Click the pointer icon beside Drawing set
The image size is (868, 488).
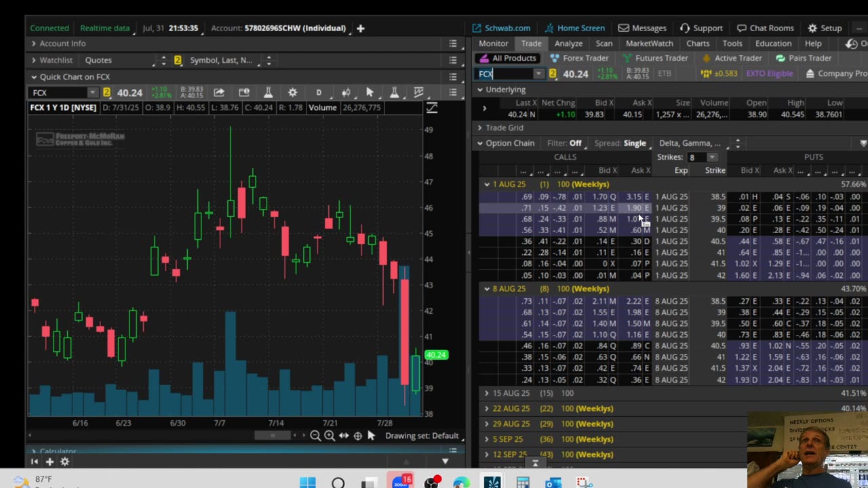(x=371, y=436)
